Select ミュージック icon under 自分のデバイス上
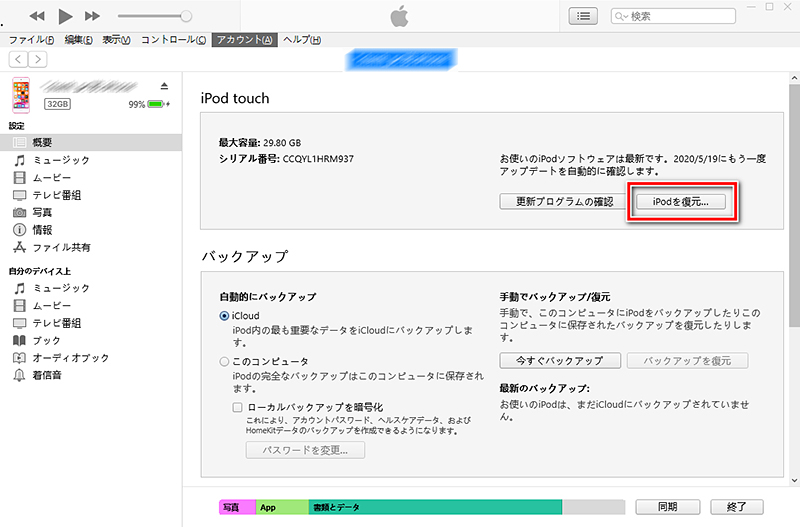The width and height of the screenshot is (800, 527). point(19,288)
